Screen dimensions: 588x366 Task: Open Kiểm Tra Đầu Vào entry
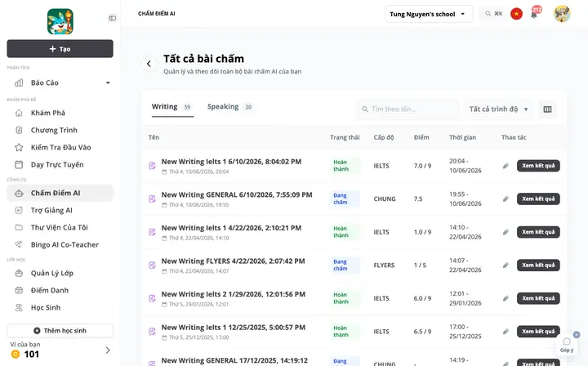[x=60, y=147]
